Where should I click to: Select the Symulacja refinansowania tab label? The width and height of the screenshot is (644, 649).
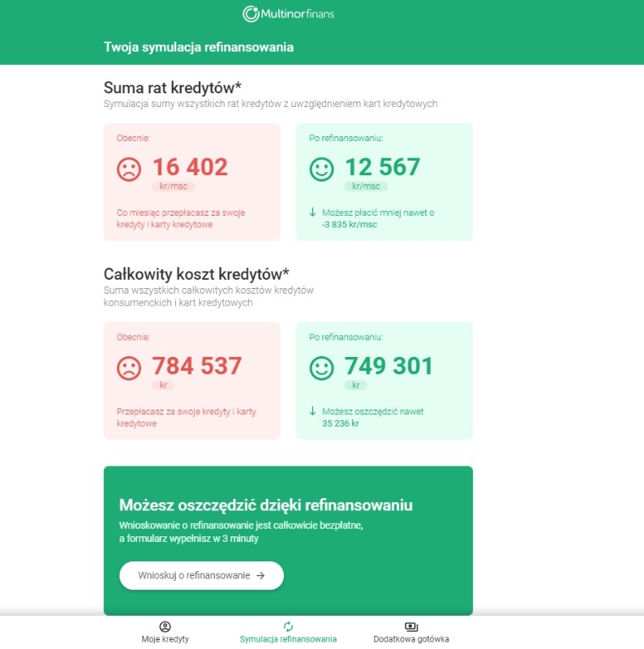(288, 639)
